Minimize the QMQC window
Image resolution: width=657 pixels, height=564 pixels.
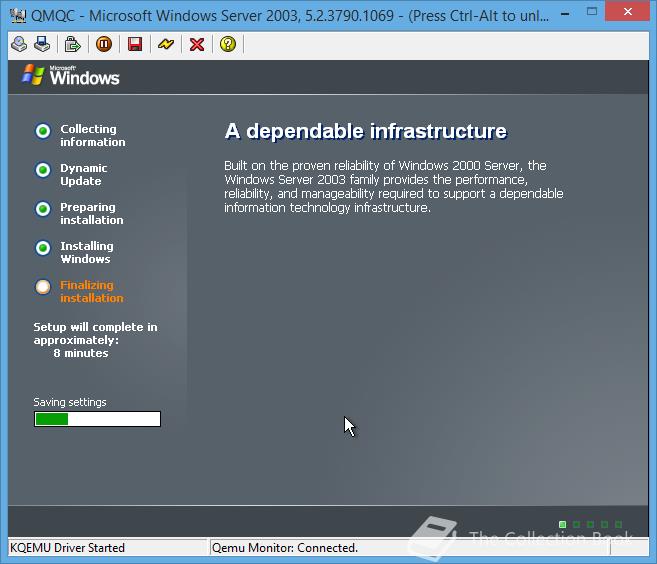[x=565, y=14]
